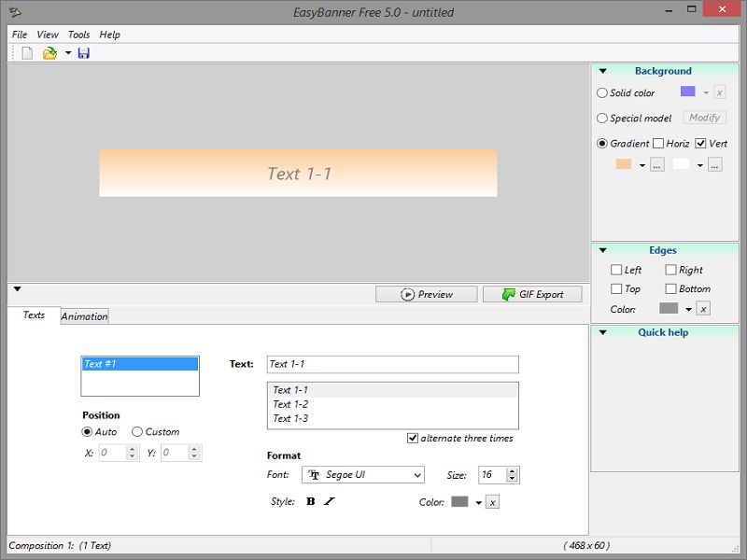Open first gradient color dropdown arrow
This screenshot has height=560, width=747.
pyautogui.click(x=642, y=166)
